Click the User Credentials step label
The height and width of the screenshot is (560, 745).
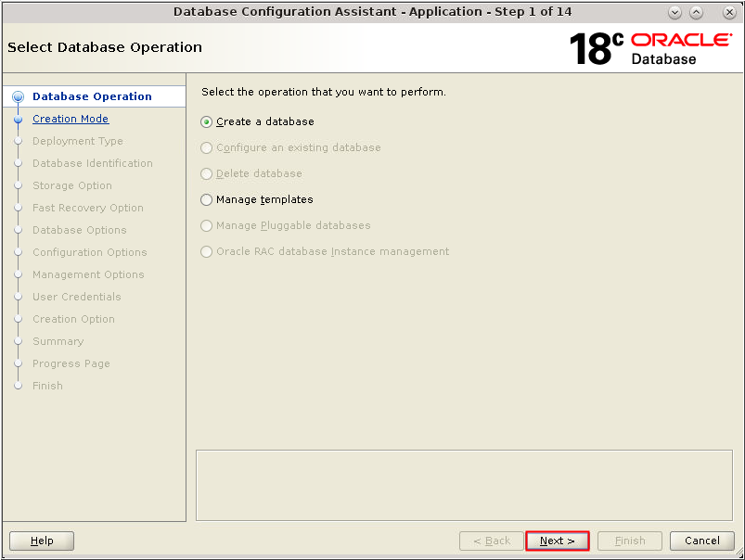pos(76,297)
